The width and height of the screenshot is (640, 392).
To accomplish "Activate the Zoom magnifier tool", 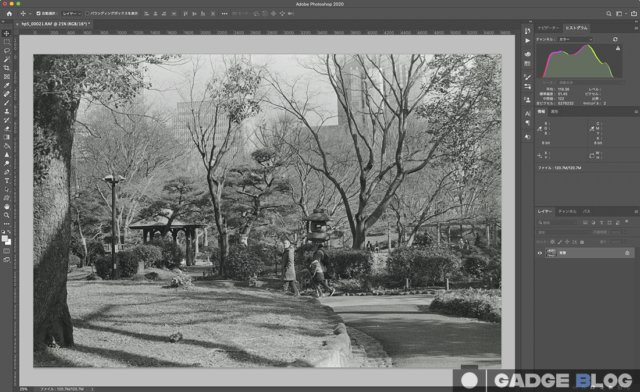I will 7,215.
